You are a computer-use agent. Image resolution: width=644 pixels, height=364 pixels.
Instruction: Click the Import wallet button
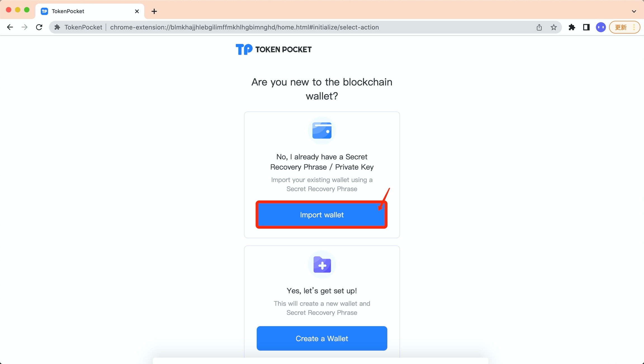(x=321, y=215)
